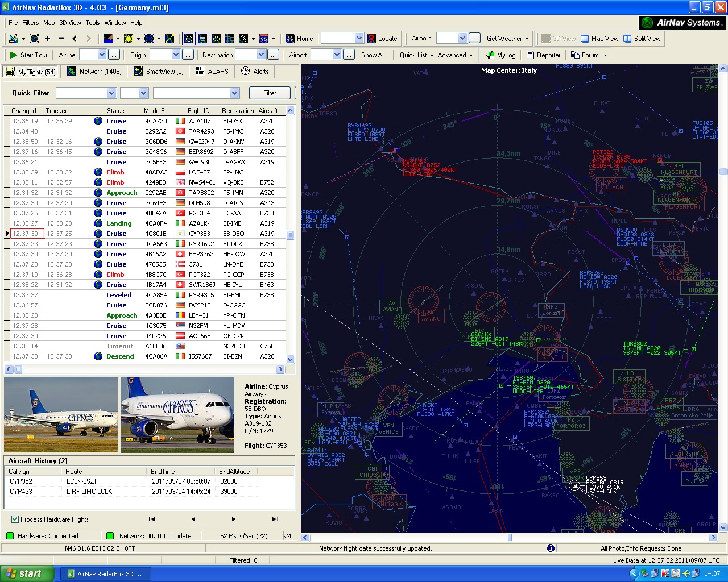The width and height of the screenshot is (728, 582).
Task: Open the File menu
Action: (13, 23)
